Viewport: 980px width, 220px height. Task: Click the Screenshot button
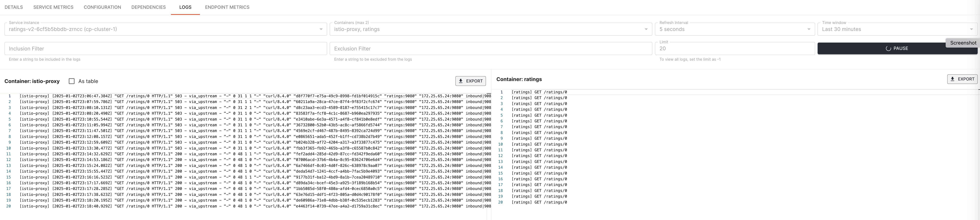963,43
